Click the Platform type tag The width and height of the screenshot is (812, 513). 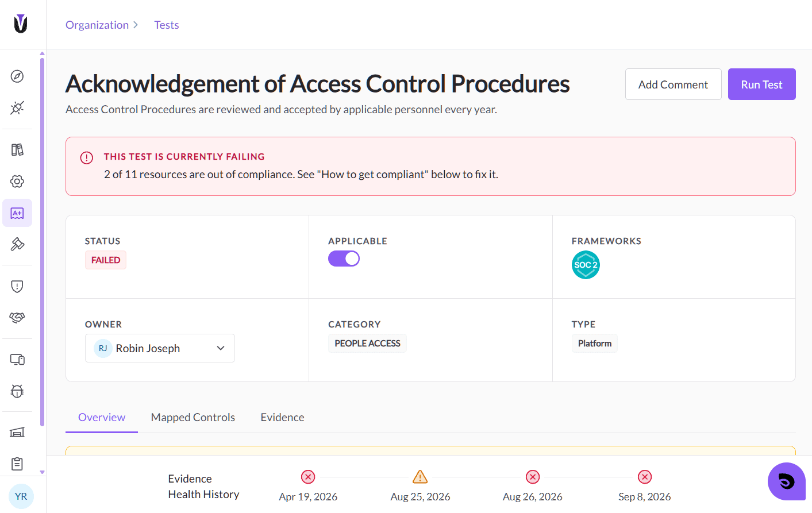[x=595, y=344]
